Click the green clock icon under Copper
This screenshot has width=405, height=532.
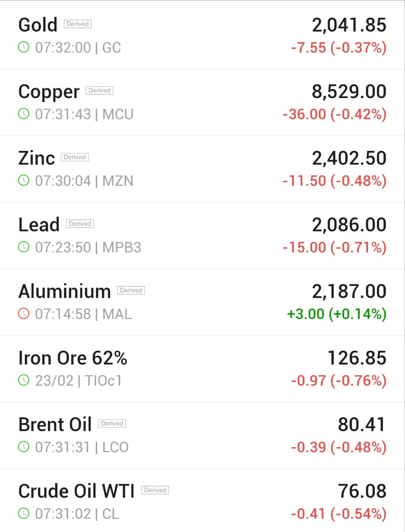click(x=24, y=113)
